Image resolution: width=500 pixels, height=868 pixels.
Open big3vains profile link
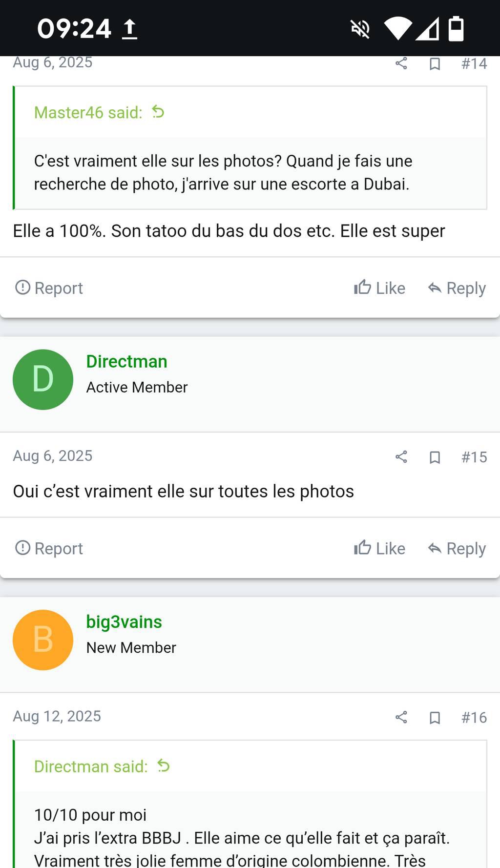pyautogui.click(x=124, y=622)
